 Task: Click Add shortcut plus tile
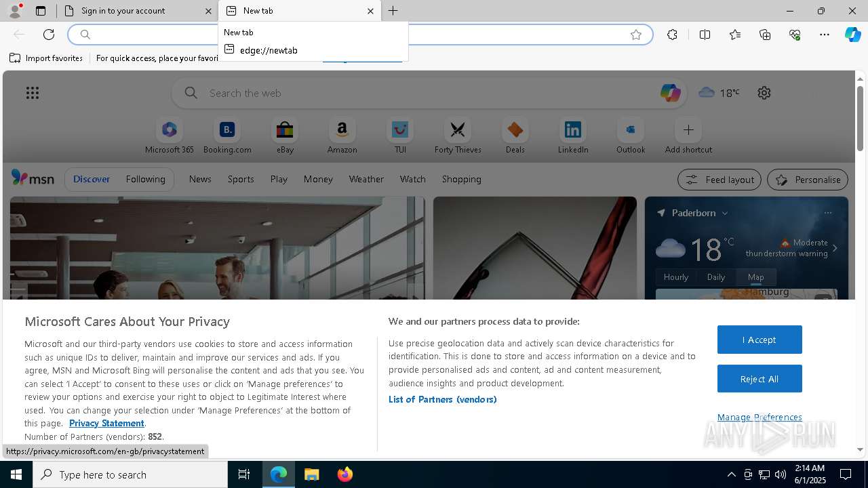pos(688,136)
